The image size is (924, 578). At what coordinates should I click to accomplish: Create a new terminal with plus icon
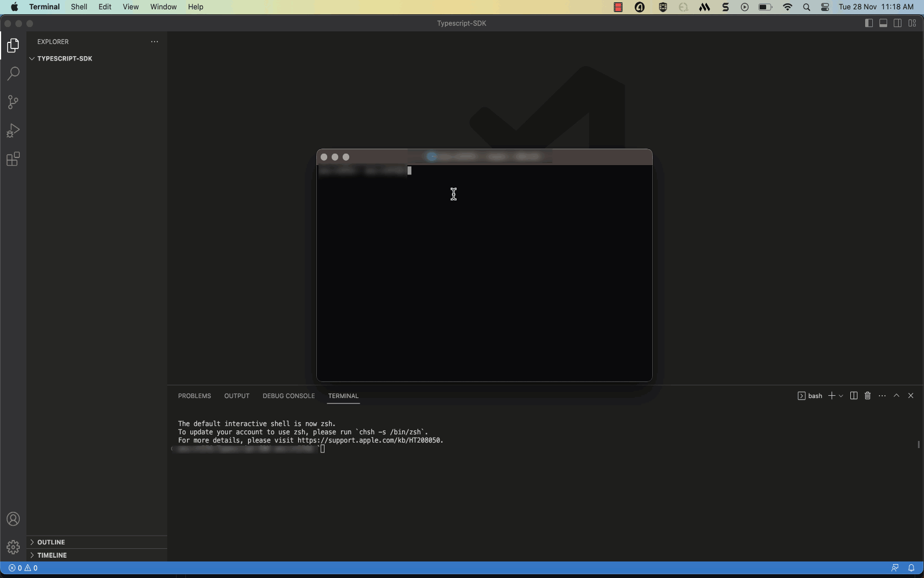pos(832,396)
